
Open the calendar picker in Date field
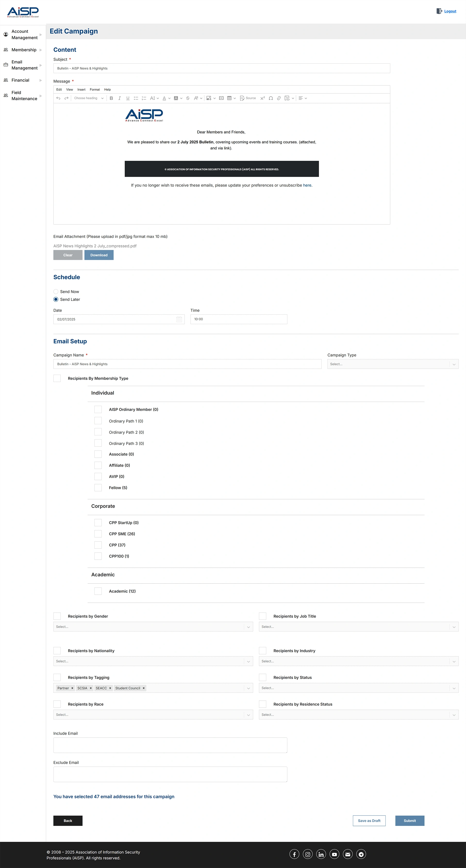pyautogui.click(x=179, y=319)
